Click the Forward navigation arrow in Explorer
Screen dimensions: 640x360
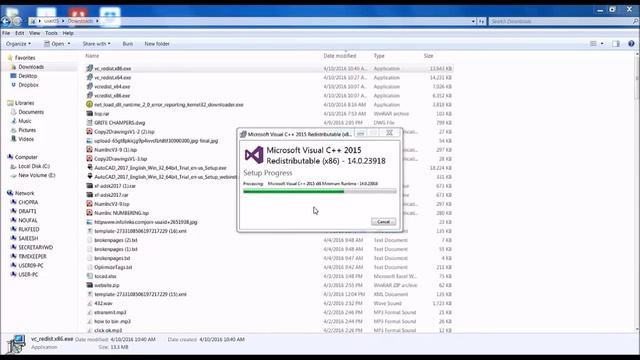pos(17,21)
